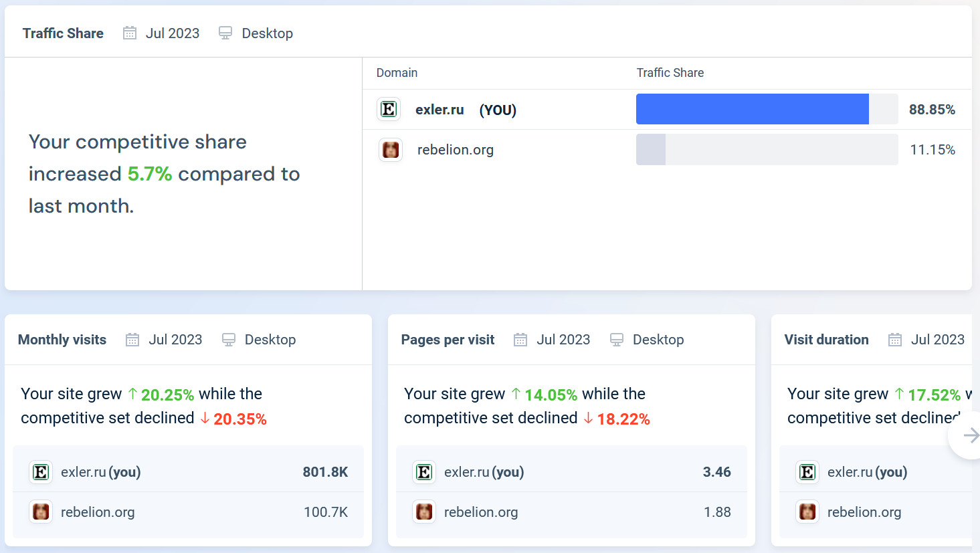Click the exler.ru favicon in Visit duration card
This screenshot has height=553, width=980.
click(807, 472)
